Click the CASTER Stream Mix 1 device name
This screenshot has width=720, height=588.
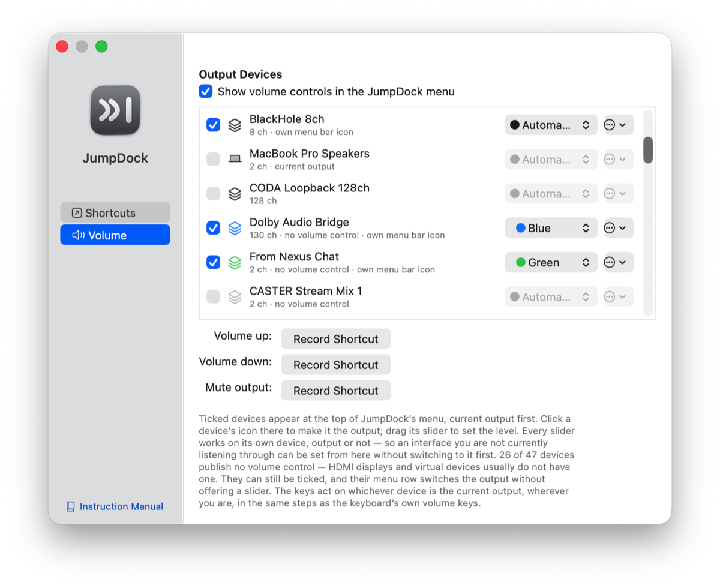[x=306, y=290]
